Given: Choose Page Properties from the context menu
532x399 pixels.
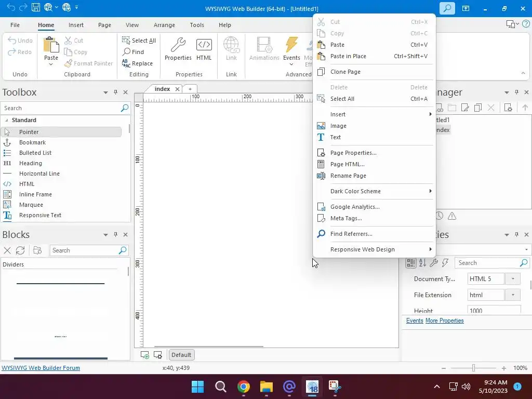Looking at the screenshot, I should point(374,153).
